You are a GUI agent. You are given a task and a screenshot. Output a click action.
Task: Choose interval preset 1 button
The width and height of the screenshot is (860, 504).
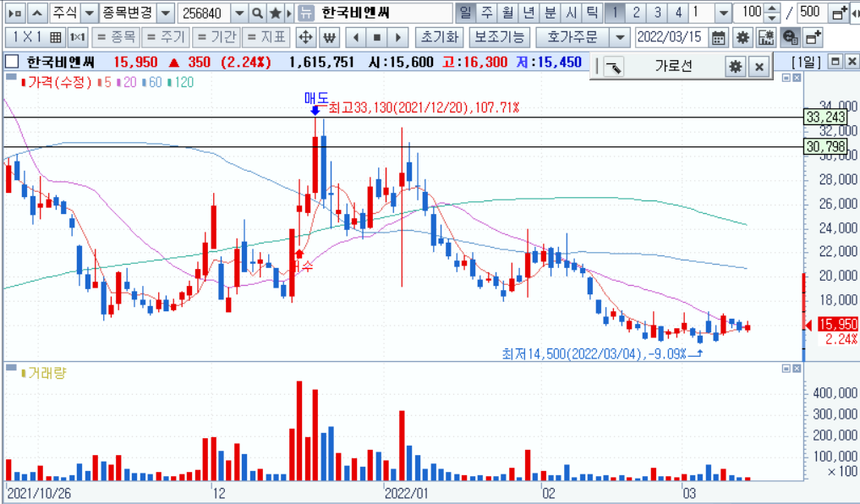pyautogui.click(x=615, y=13)
